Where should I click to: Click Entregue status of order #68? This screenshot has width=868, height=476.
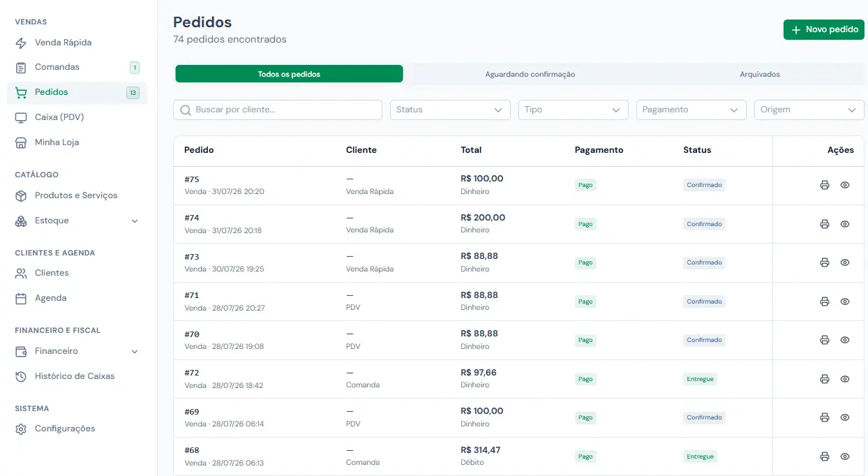[700, 456]
